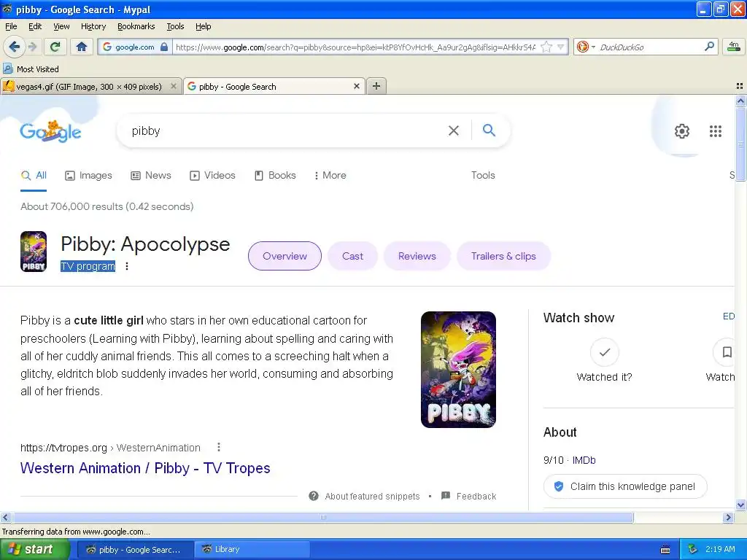Open the list all tabs button
This screenshot has width=747, height=560.
point(740,86)
